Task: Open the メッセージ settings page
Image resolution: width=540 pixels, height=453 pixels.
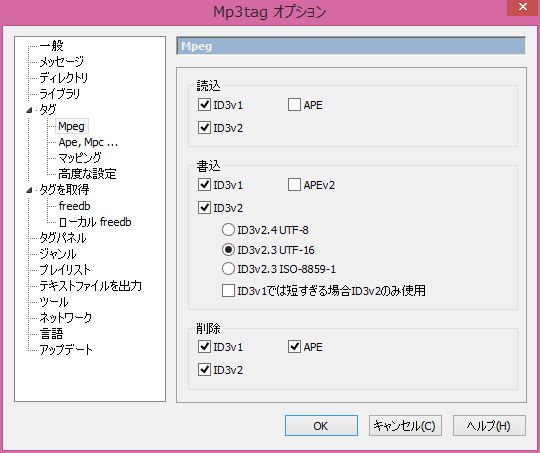Action: pyautogui.click(x=62, y=62)
